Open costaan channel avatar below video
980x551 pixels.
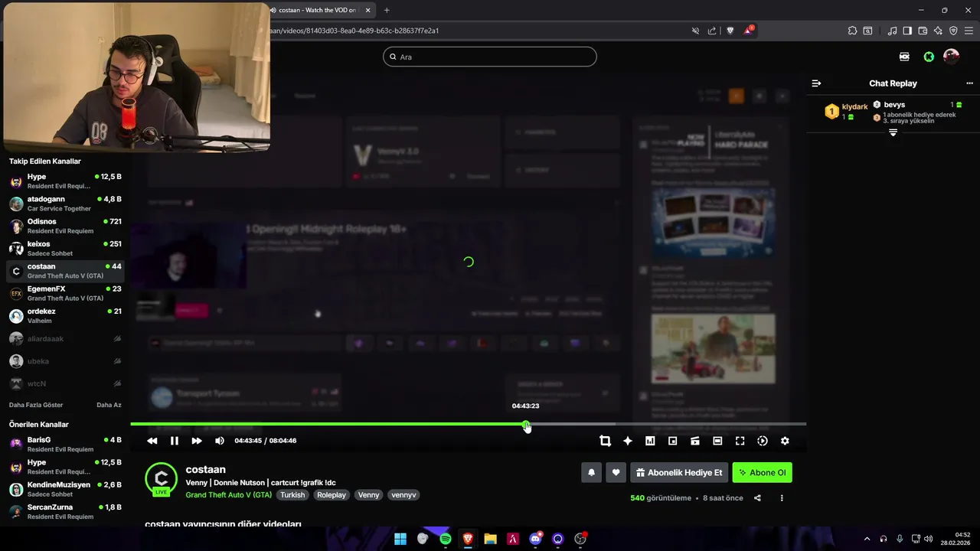point(161,479)
